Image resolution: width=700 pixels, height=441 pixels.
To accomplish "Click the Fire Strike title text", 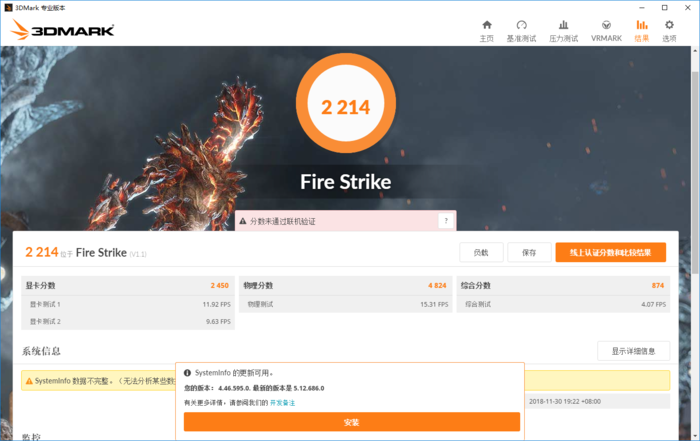I will coord(346,182).
